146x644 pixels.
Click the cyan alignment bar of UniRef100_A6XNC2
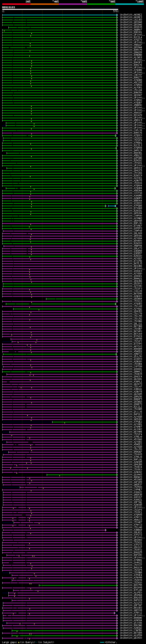coord(60,15)
